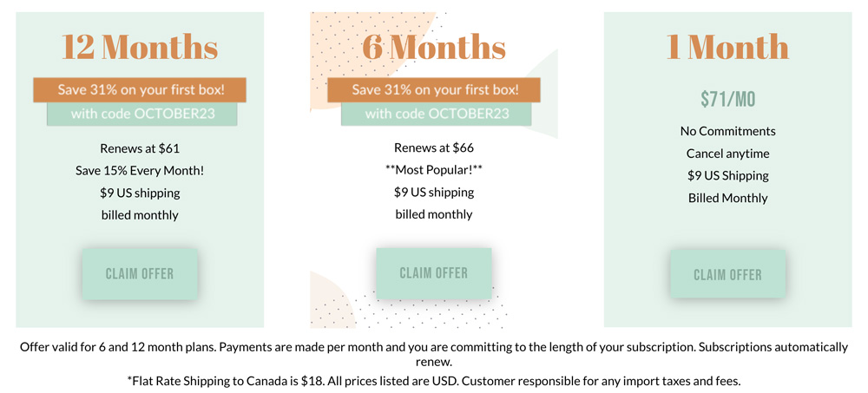
Task: Click the OCTOBER23 code under 6 Months
Action: coord(469,114)
